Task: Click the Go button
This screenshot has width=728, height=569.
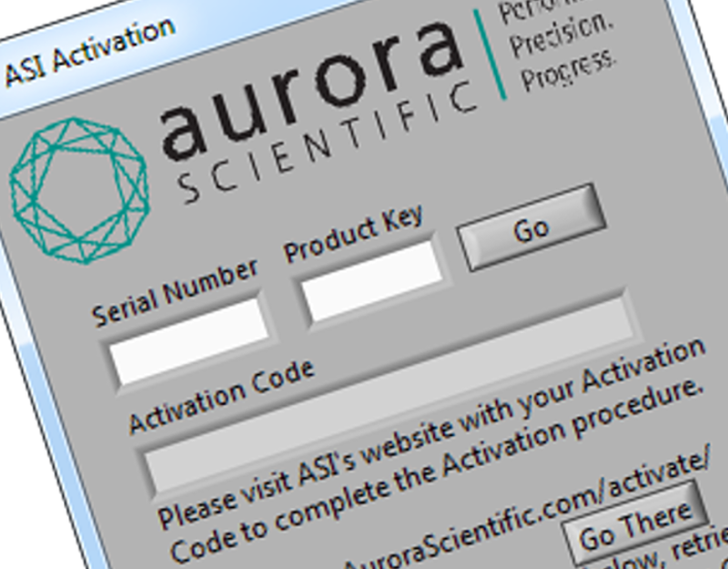Action: point(531,228)
